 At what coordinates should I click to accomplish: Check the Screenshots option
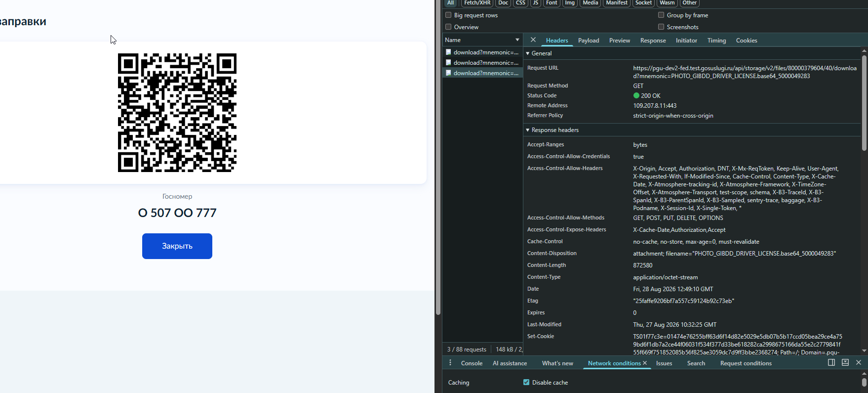(x=661, y=27)
